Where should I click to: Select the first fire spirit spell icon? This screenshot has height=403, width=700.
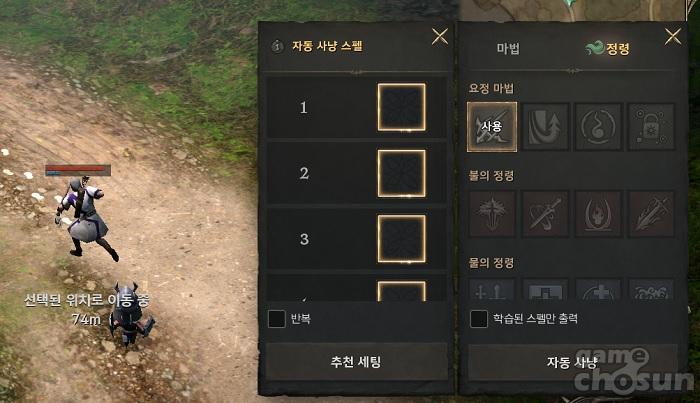click(x=492, y=214)
